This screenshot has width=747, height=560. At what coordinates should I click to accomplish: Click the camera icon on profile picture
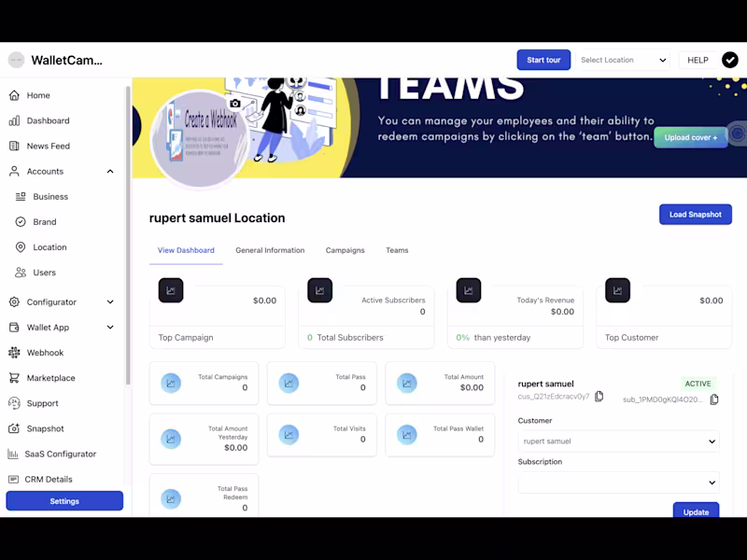pyautogui.click(x=235, y=104)
